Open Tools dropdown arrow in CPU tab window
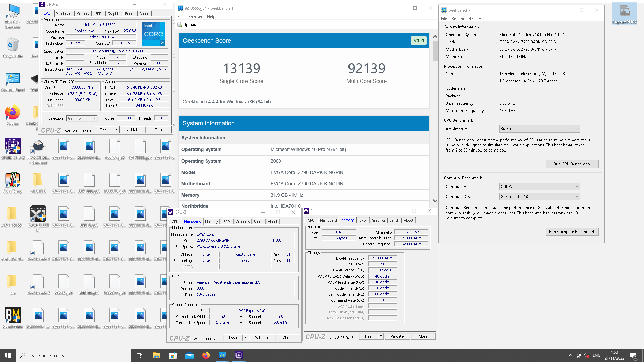 point(116,130)
